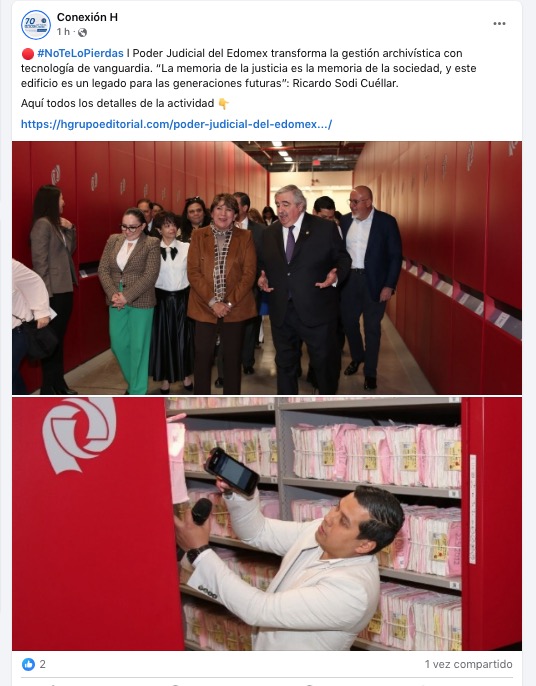Viewport: 536px width, 686px height.
Task: Click the pointing-down hand emoji
Action: click(x=224, y=104)
